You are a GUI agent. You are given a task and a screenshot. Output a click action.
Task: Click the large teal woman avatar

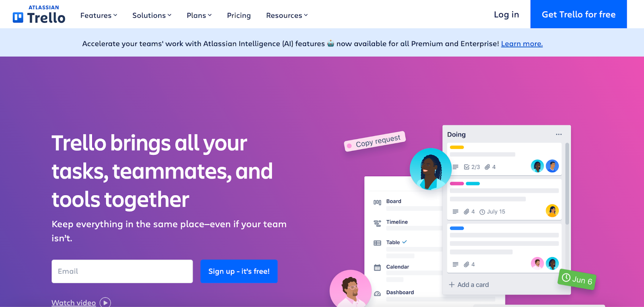coord(431,169)
